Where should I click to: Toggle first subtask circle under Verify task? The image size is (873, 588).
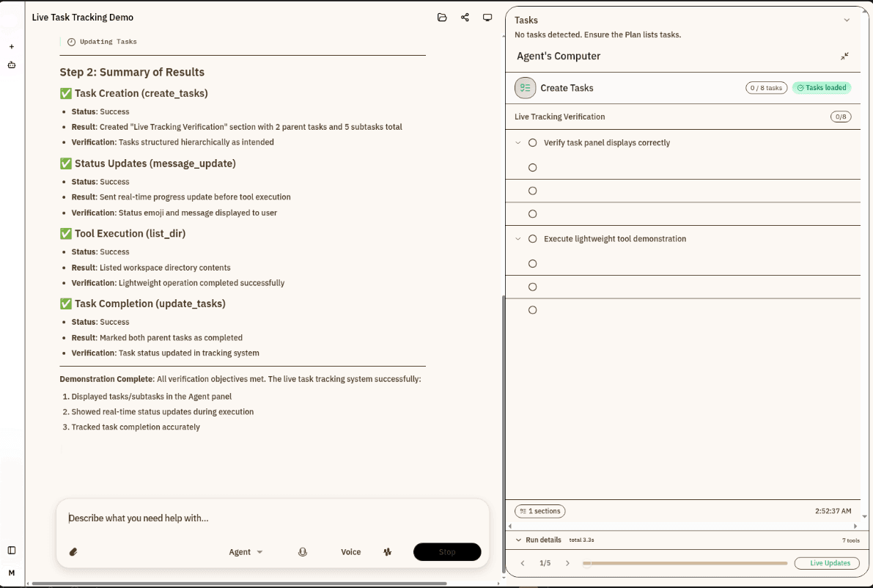tap(533, 168)
